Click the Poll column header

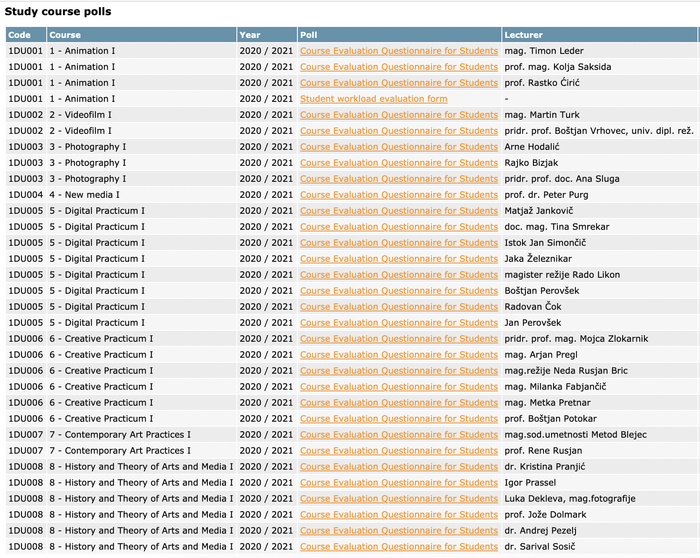point(400,35)
